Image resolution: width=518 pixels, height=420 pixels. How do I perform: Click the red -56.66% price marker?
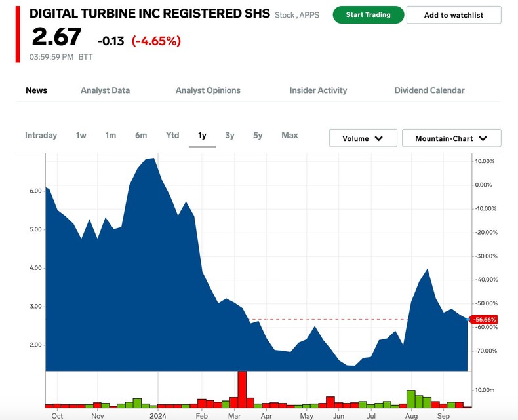point(484,320)
